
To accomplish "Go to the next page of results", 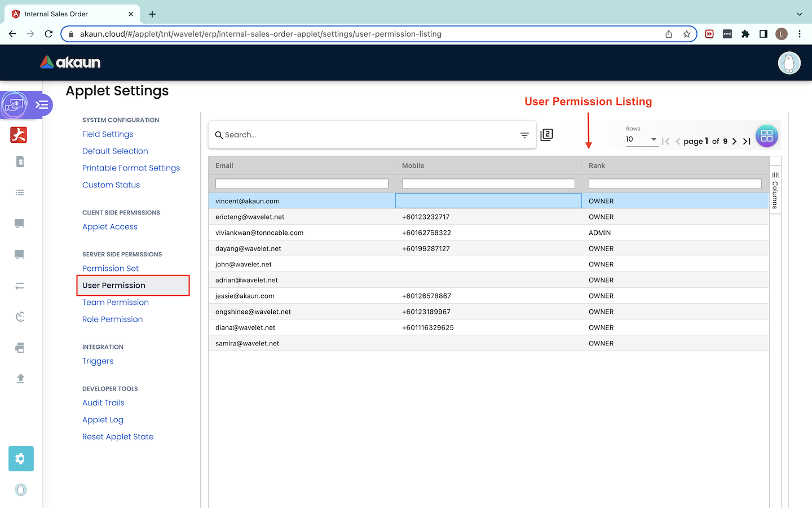I will point(734,141).
